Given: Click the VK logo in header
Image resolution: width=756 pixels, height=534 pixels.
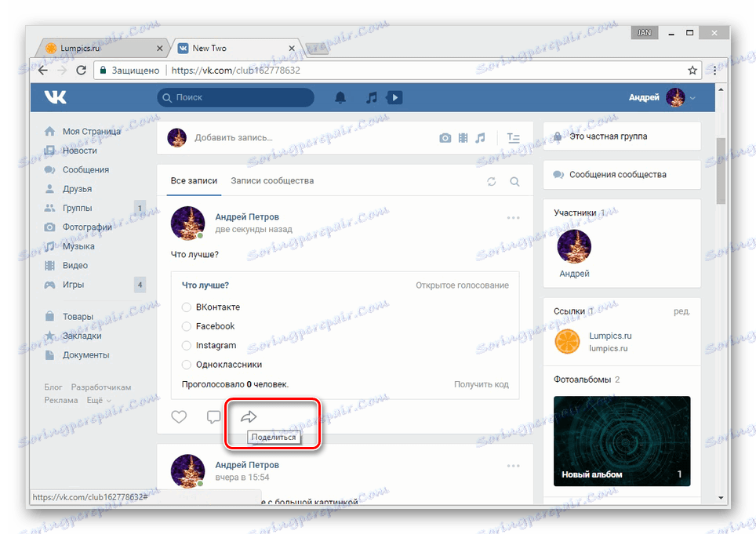Looking at the screenshot, I should (x=56, y=97).
